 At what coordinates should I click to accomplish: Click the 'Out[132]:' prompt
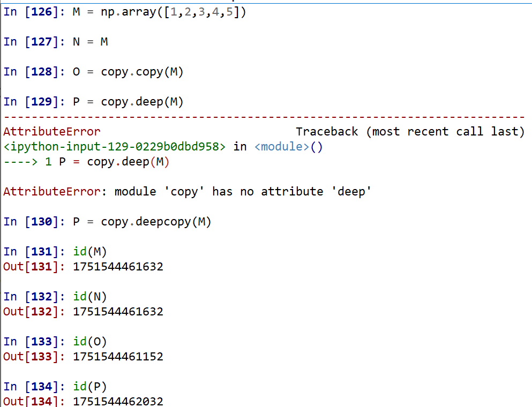pos(34,312)
